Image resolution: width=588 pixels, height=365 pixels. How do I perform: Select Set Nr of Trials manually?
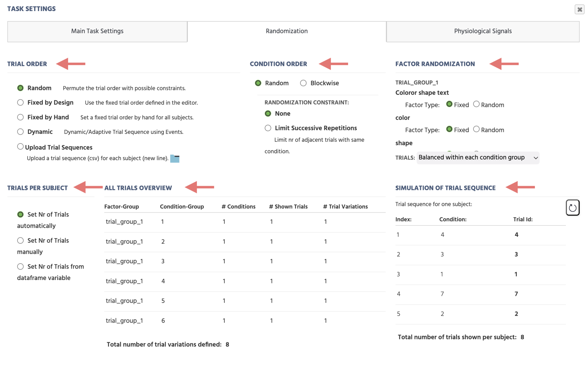click(x=20, y=240)
